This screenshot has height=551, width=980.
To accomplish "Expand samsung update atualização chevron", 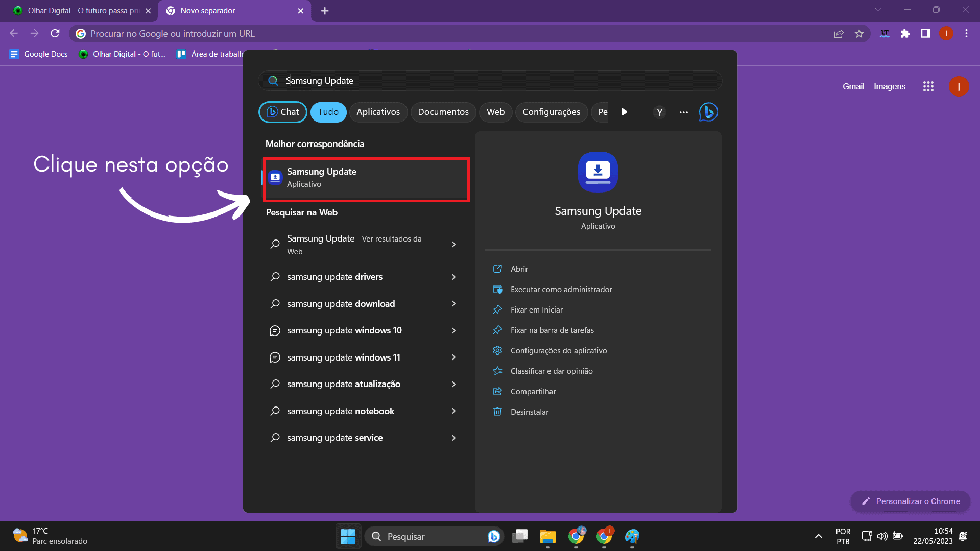I will (453, 384).
